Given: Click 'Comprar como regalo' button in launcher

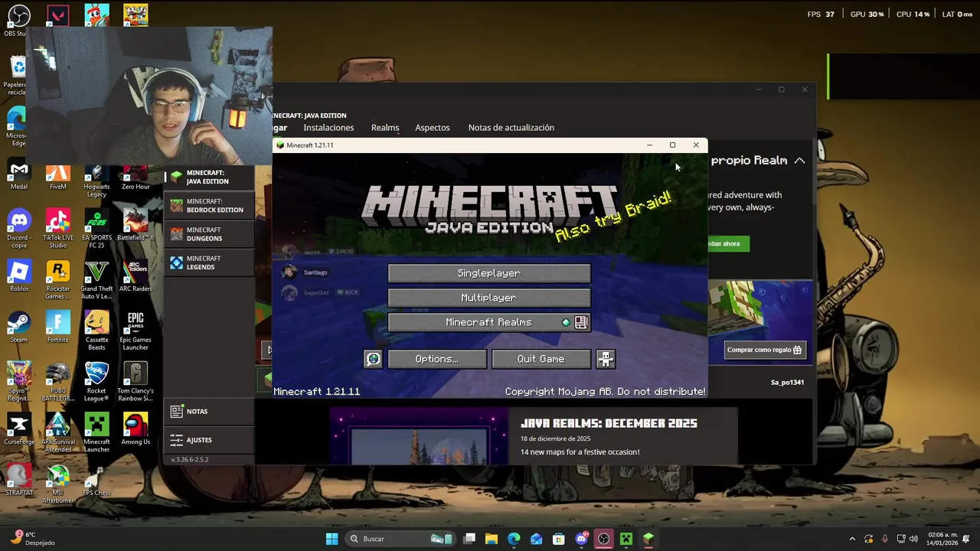Looking at the screenshot, I should click(765, 350).
